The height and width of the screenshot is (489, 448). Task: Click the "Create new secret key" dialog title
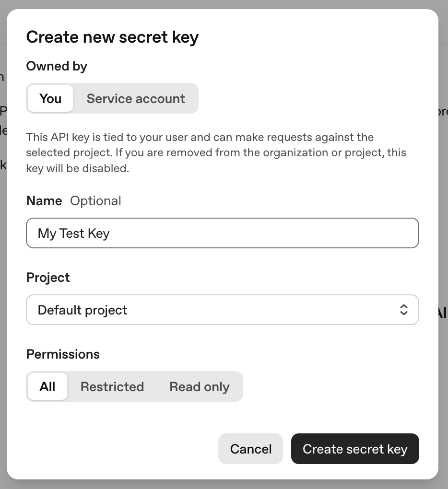tap(112, 37)
